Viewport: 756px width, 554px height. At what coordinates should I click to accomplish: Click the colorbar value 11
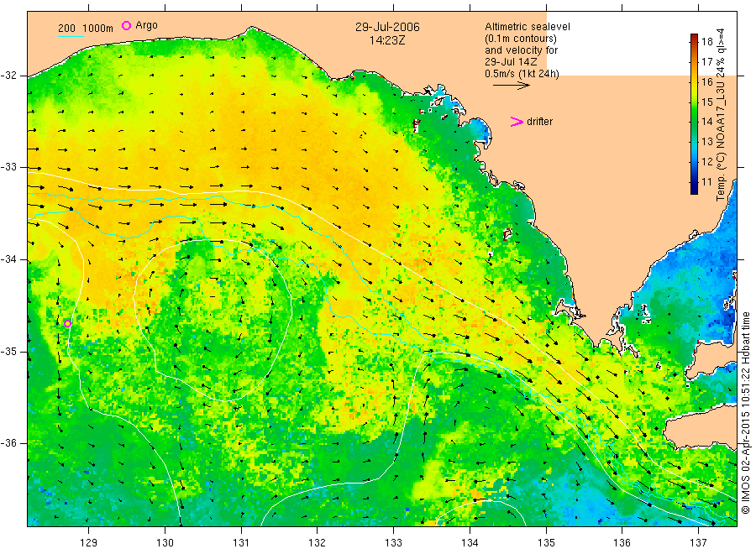[x=706, y=181]
